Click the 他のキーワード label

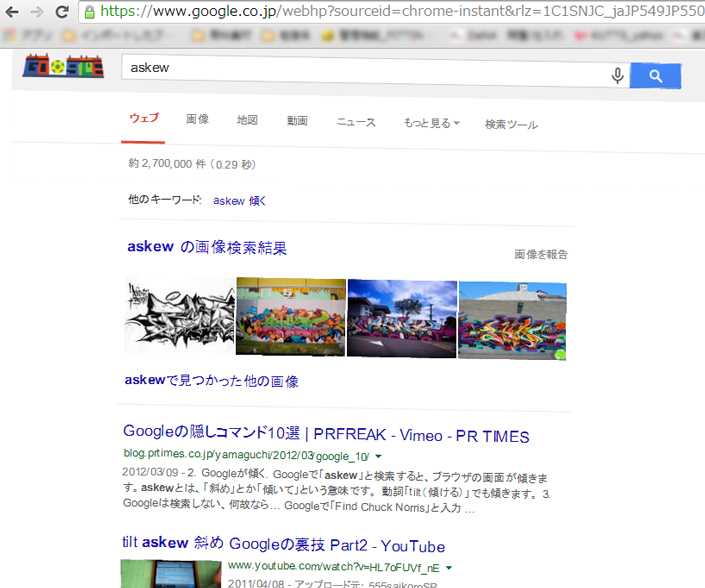point(165,199)
